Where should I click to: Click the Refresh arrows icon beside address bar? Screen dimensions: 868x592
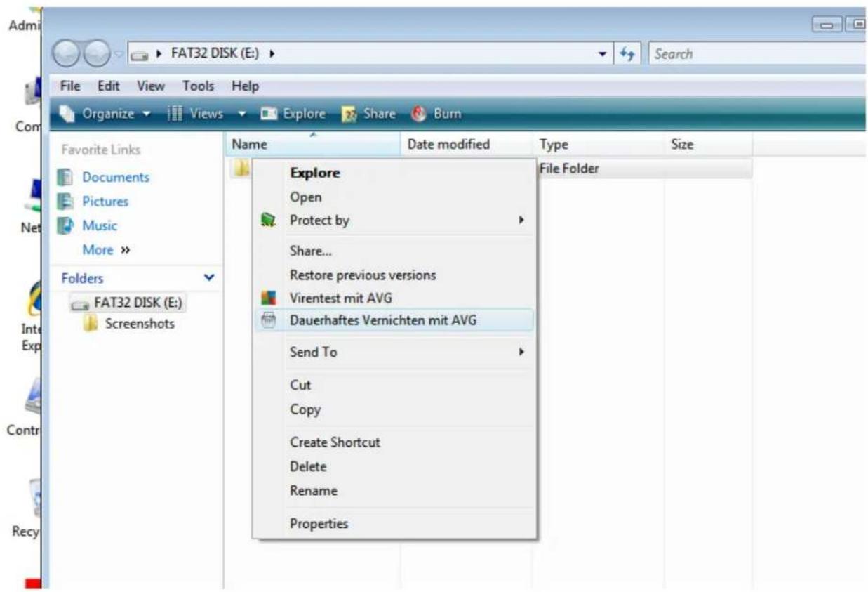click(628, 53)
